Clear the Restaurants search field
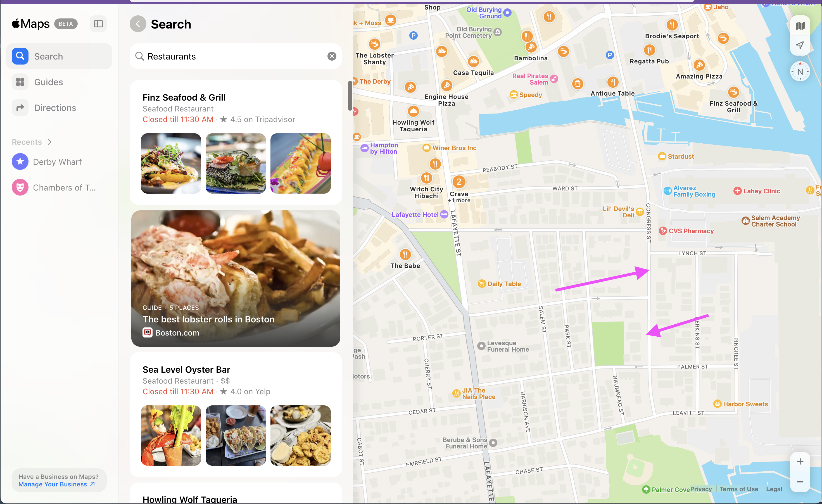 (332, 56)
